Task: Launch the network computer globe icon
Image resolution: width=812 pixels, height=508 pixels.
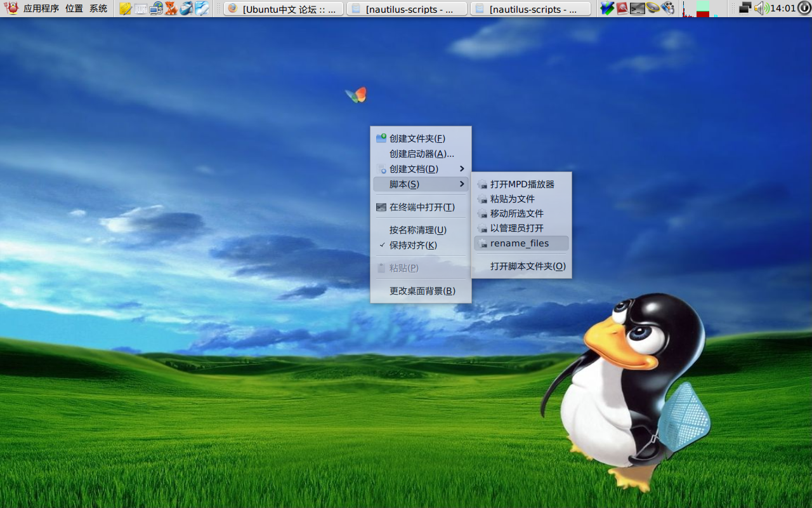Action: click(156, 8)
